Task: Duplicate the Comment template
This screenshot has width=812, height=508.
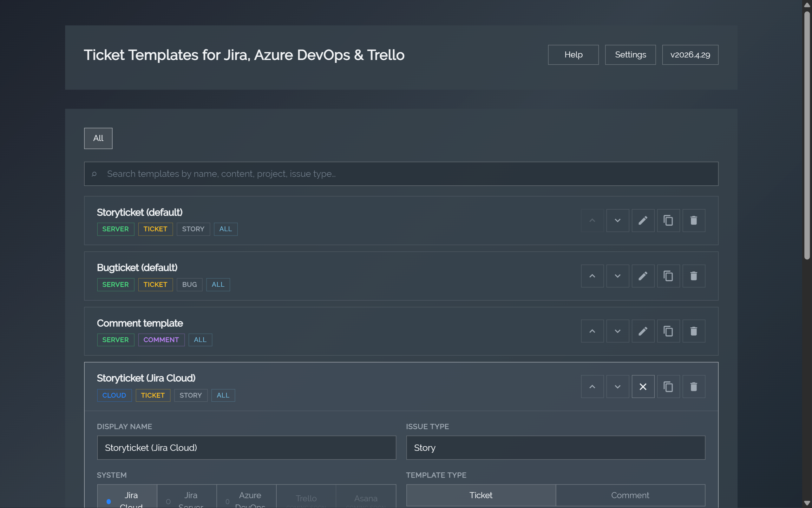Action: (668, 331)
